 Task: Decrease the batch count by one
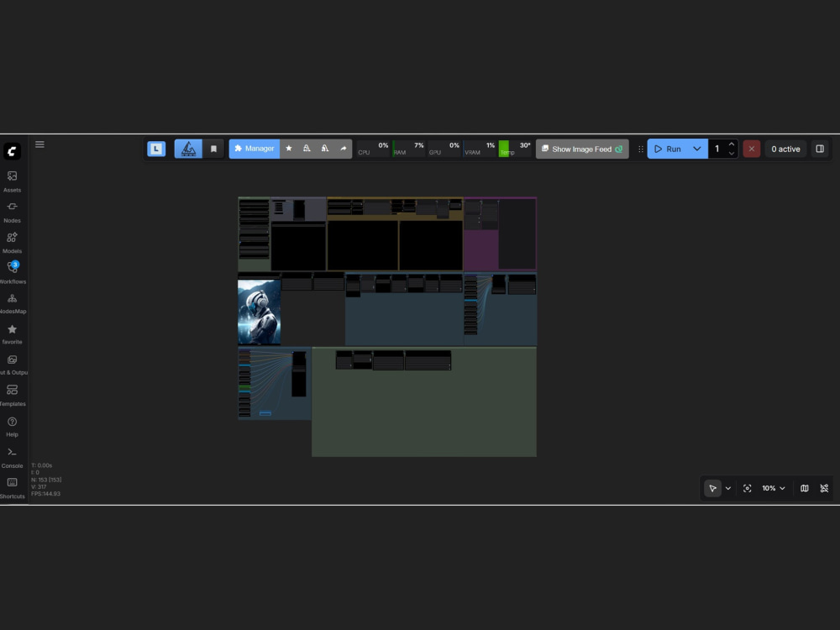(x=732, y=153)
